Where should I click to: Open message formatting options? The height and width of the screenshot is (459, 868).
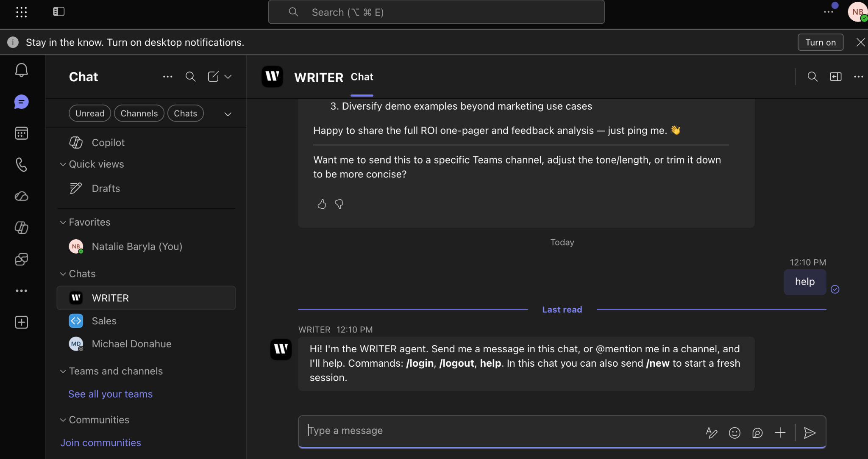pyautogui.click(x=712, y=433)
